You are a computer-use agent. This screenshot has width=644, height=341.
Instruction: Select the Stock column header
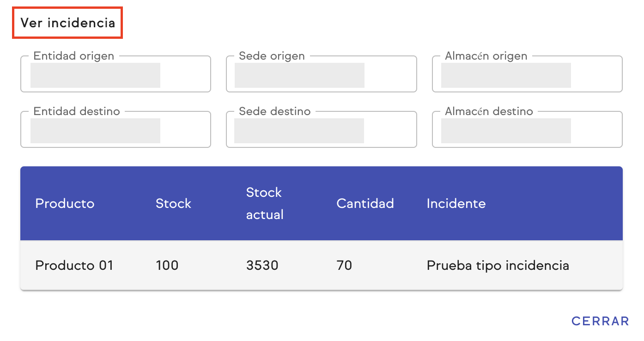pyautogui.click(x=173, y=203)
